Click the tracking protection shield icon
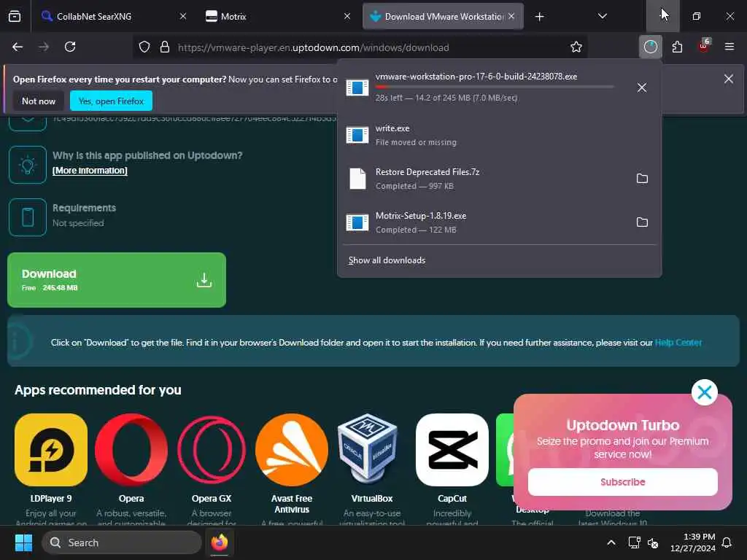This screenshot has width=747, height=560. coord(144,47)
